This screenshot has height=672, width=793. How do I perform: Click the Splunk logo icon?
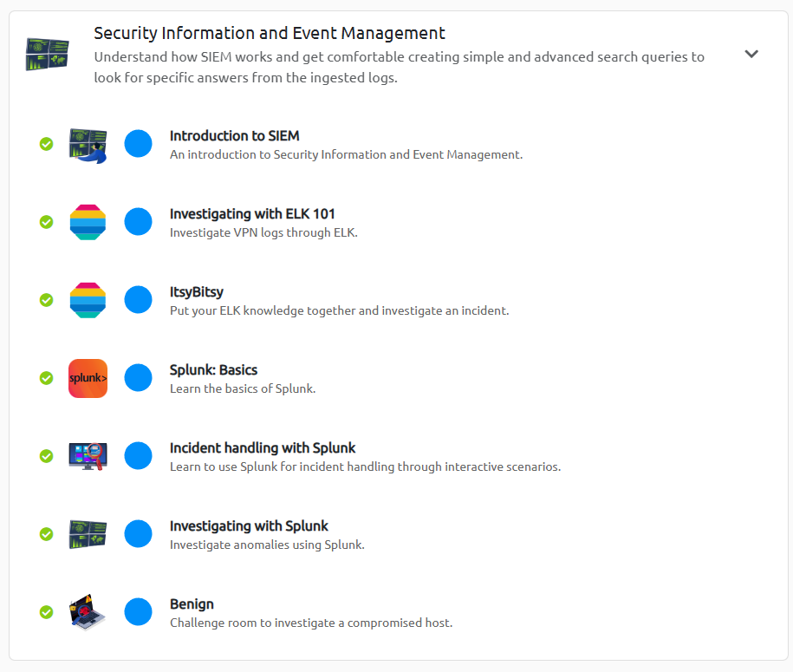click(x=88, y=379)
